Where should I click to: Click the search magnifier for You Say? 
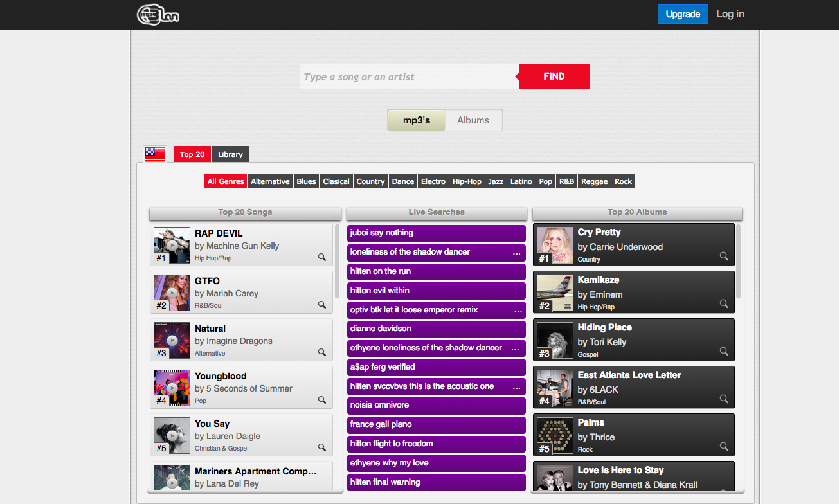(322, 447)
